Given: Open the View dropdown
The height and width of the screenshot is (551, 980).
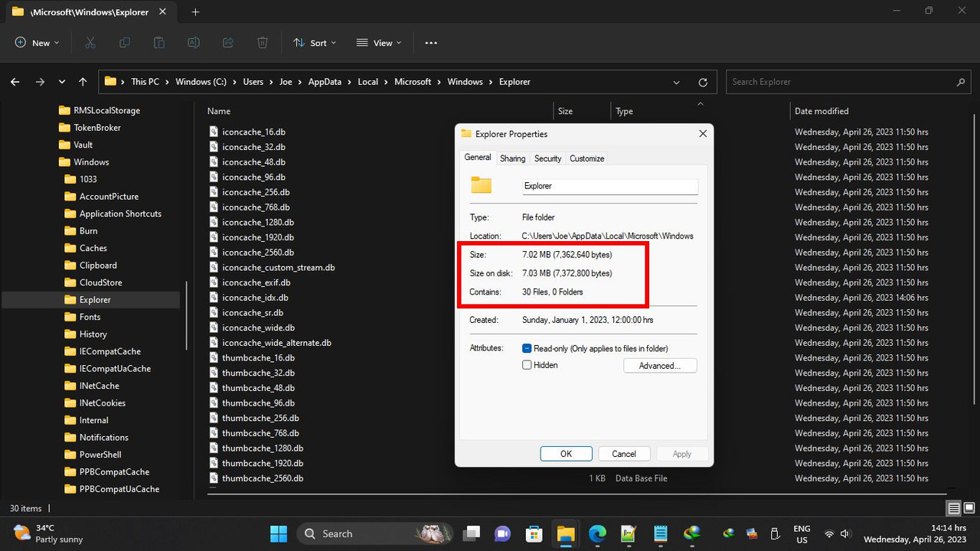Looking at the screenshot, I should [378, 42].
